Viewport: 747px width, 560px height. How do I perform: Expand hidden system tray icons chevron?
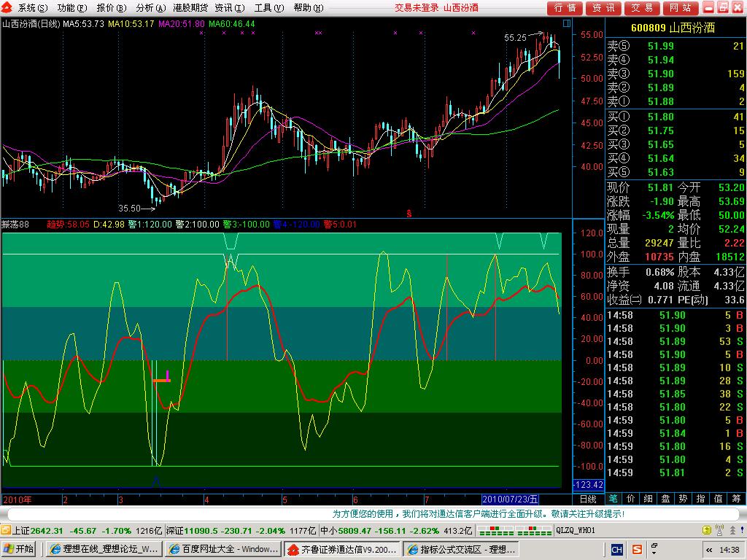[708, 549]
